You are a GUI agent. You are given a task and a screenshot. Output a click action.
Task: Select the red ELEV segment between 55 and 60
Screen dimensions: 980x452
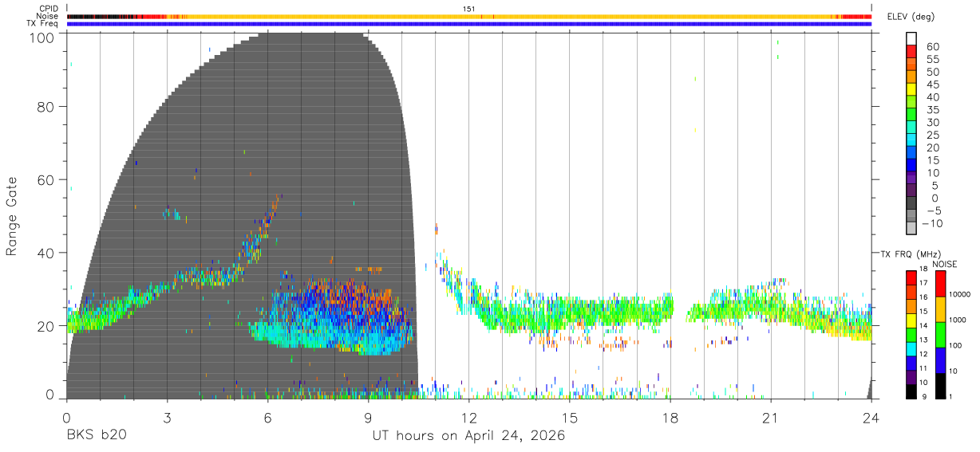point(911,52)
